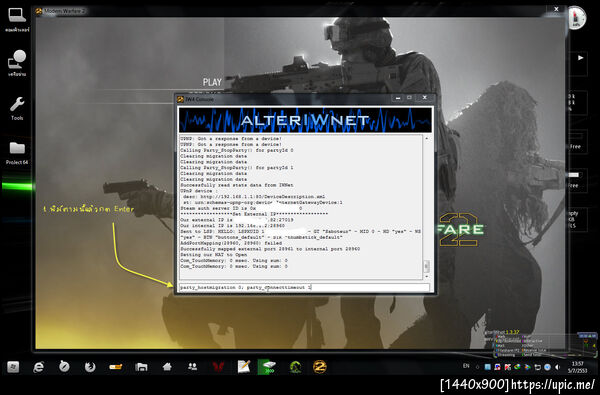The width and height of the screenshot is (600, 395).
Task: Show hidden system tray icons
Action: [x=478, y=367]
